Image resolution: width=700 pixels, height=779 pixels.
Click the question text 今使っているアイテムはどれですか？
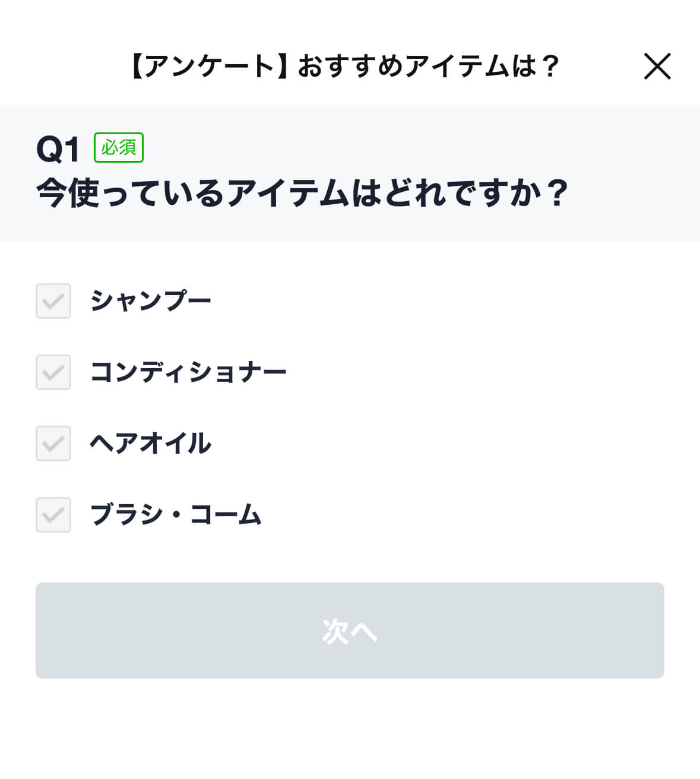tap(303, 194)
